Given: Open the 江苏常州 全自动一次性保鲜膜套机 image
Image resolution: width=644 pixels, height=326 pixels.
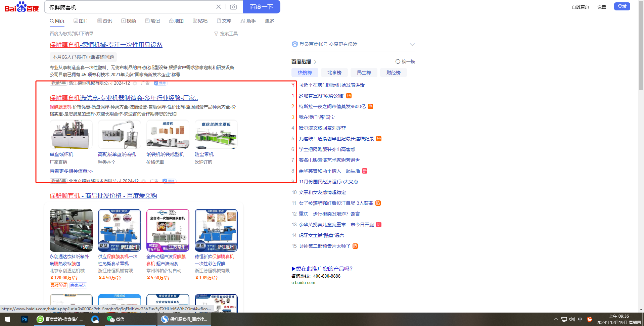Looking at the screenshot, I should pyautogui.click(x=168, y=230).
